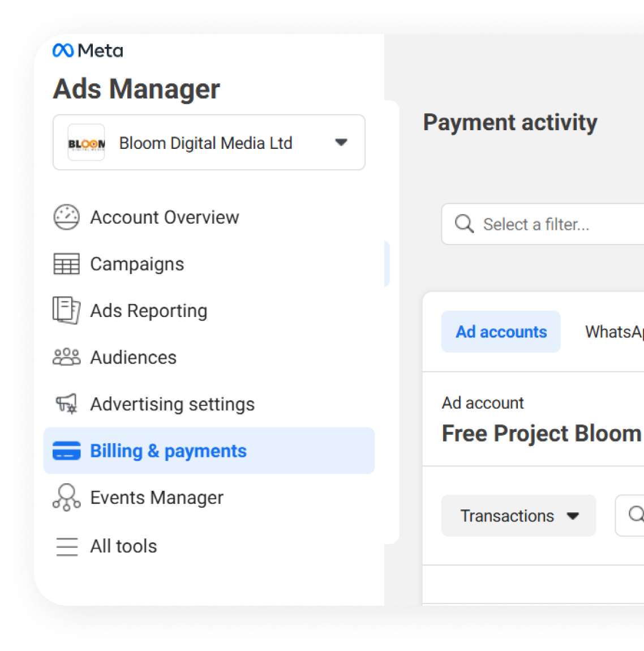Select the Campaigns table icon
The image size is (644, 651).
[66, 264]
